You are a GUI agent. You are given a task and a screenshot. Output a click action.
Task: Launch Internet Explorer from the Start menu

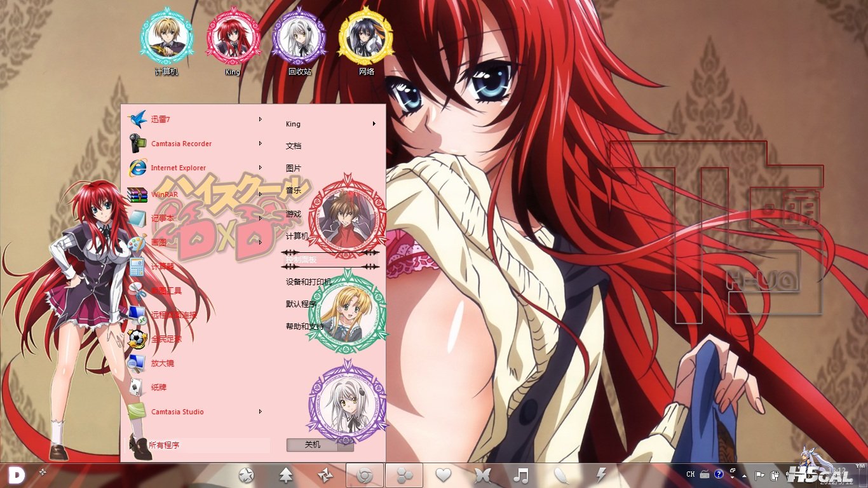196,168
